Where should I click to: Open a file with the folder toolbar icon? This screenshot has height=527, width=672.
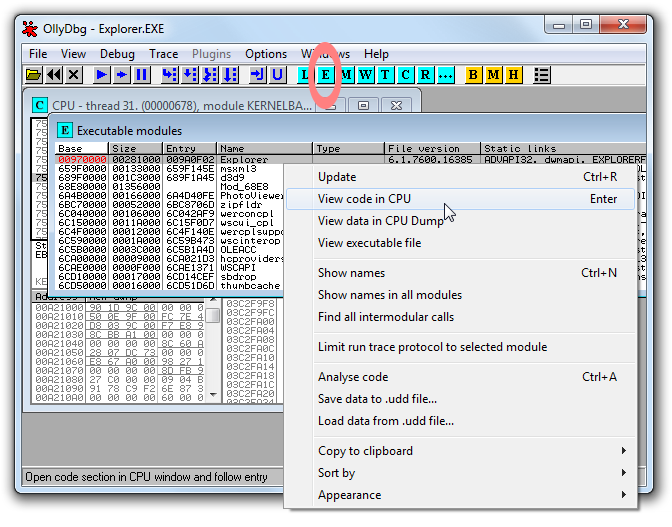click(33, 75)
